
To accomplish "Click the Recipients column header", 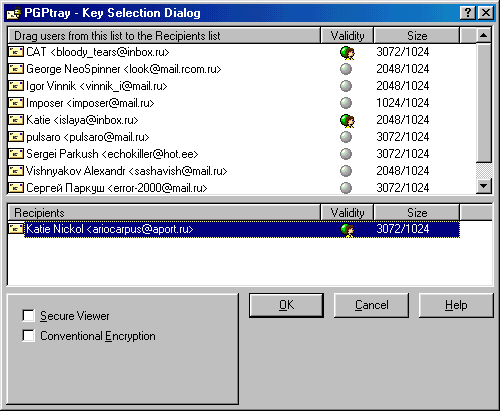I will [164, 213].
